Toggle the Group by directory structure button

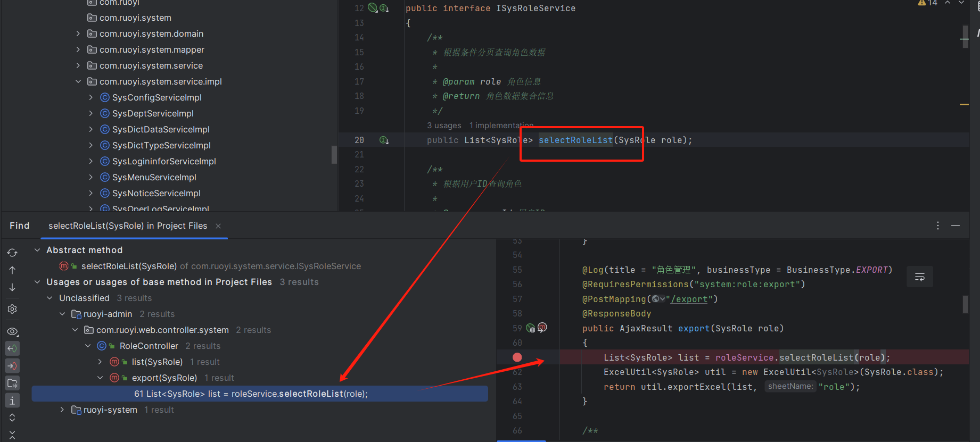[12, 383]
